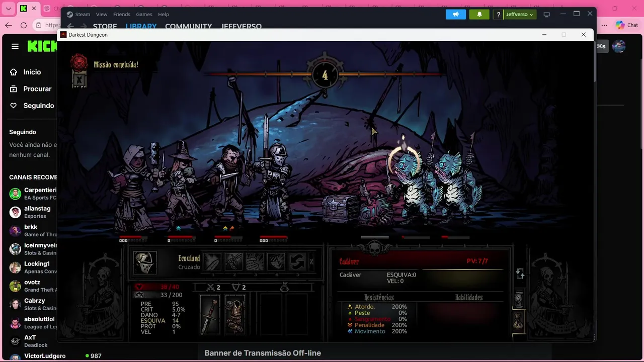Click the Atordo. 200% resistance row

click(x=377, y=307)
